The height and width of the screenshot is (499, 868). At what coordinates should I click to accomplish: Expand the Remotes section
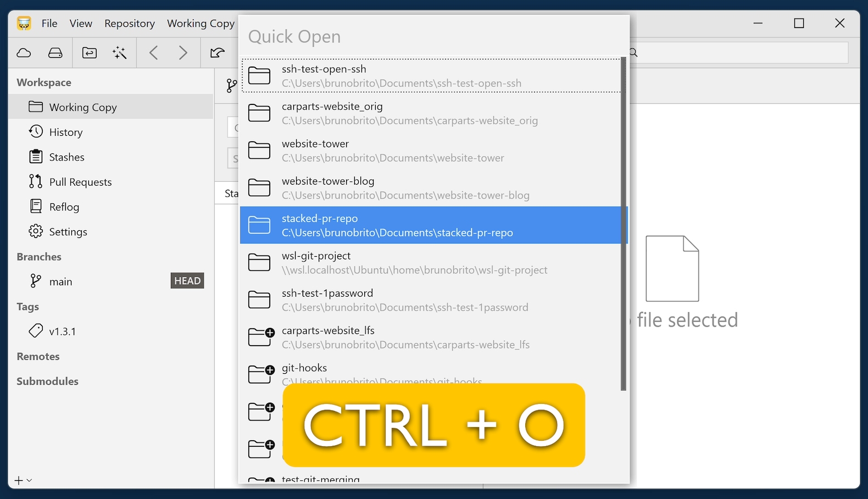(x=38, y=356)
